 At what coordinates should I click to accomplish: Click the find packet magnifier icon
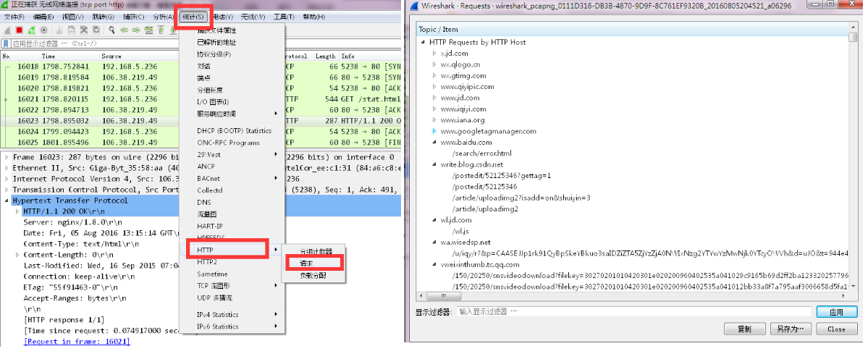coord(111,30)
